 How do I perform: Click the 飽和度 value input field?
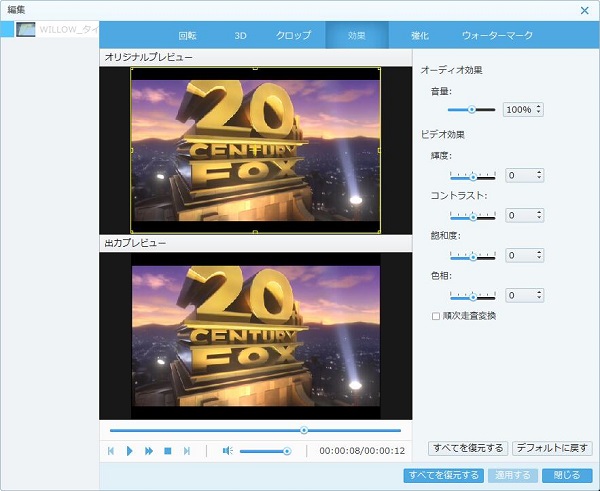(520, 255)
